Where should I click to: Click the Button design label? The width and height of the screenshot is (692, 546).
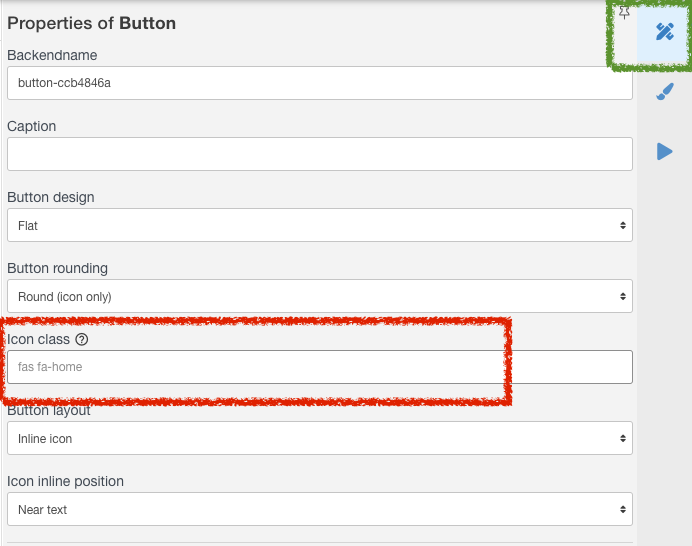click(51, 197)
